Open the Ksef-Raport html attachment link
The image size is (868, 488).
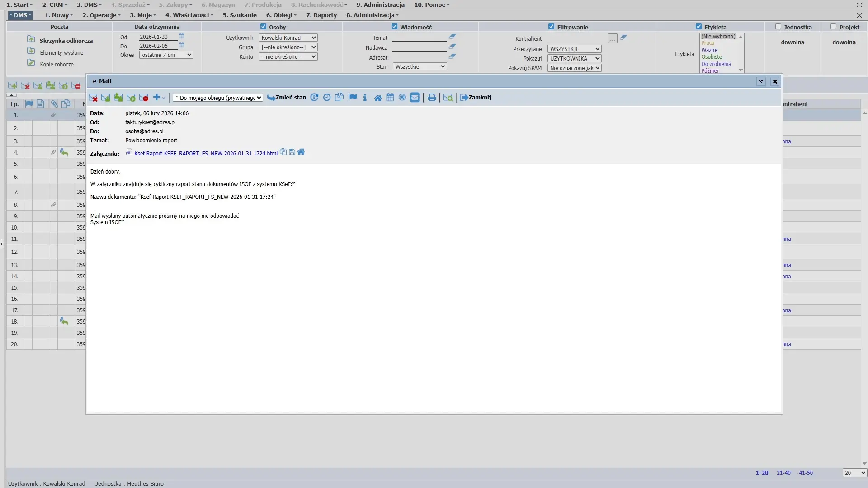click(206, 154)
